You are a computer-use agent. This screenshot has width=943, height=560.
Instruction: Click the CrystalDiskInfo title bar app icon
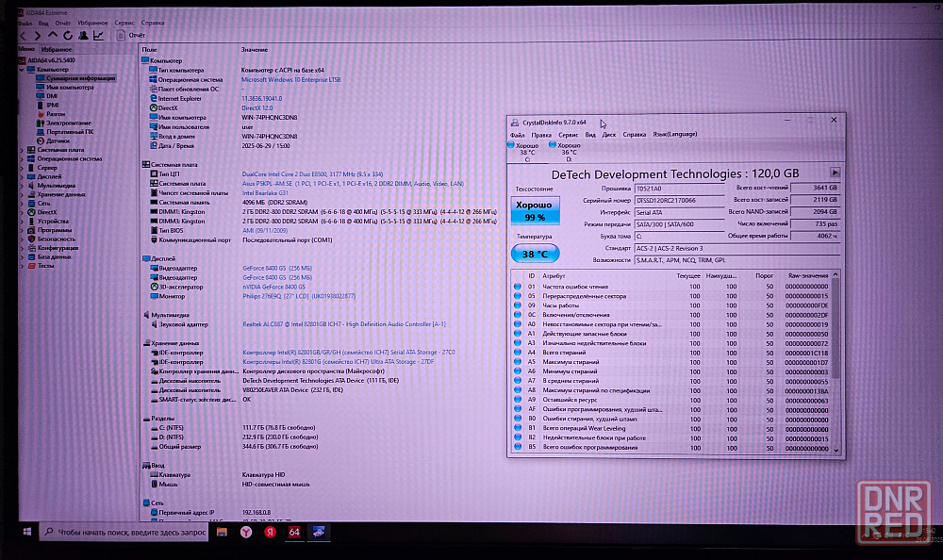pos(515,123)
